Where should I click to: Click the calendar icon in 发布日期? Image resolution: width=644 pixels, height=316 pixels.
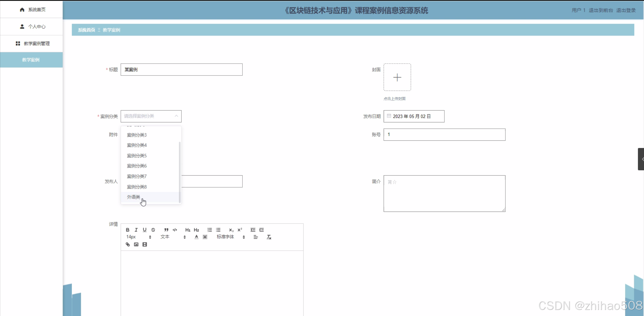pyautogui.click(x=389, y=116)
